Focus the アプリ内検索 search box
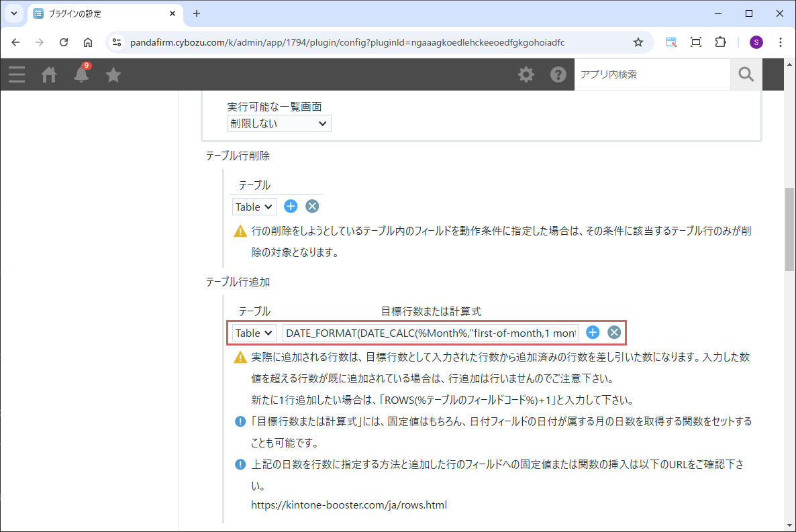The image size is (796, 532). point(651,74)
